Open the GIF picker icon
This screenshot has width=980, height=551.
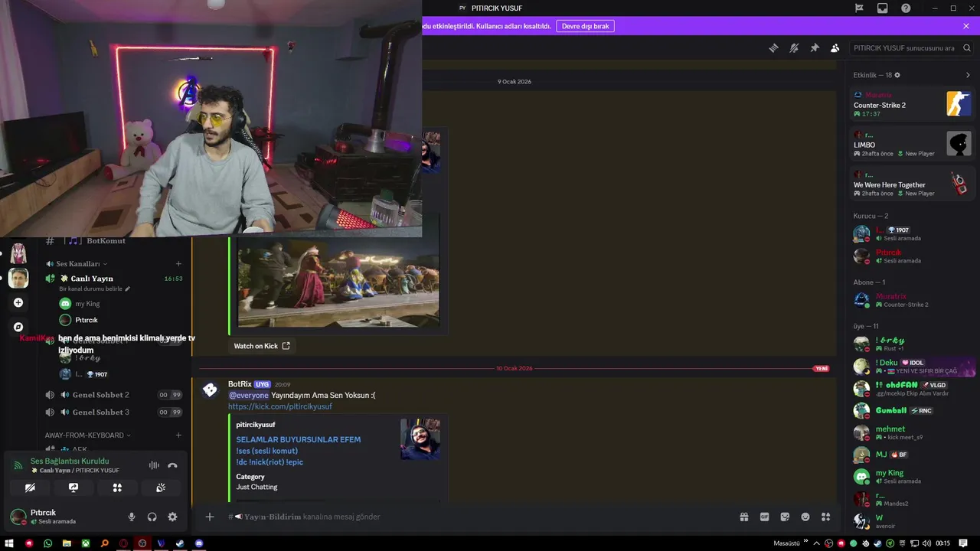pos(764,517)
